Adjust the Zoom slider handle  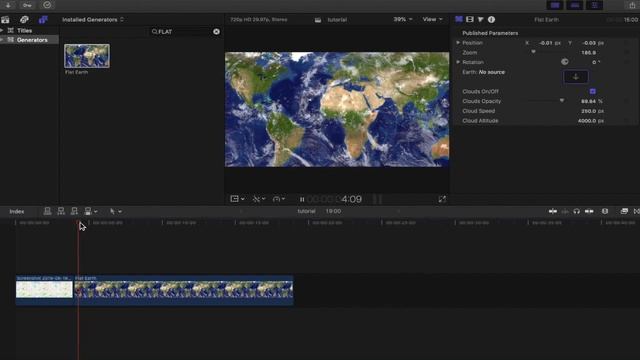[533, 52]
